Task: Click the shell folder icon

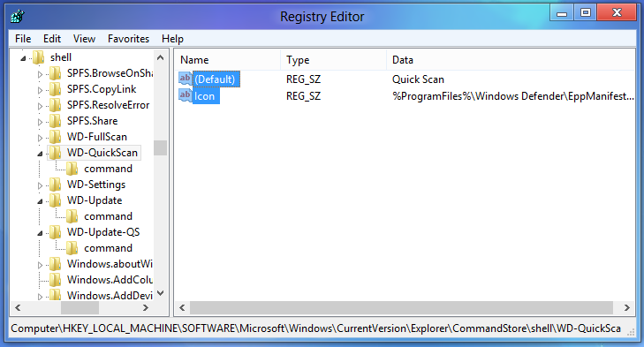Action: pos(39,57)
